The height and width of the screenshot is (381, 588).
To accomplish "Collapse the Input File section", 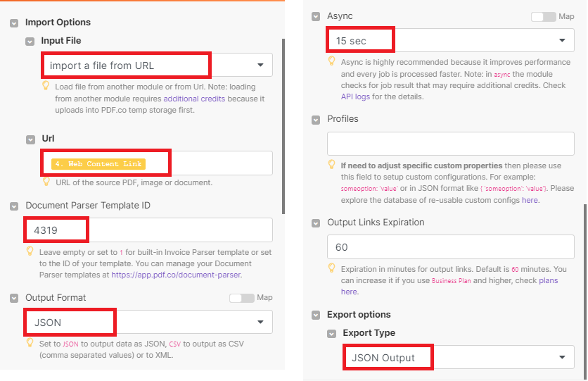I will pyautogui.click(x=30, y=42).
